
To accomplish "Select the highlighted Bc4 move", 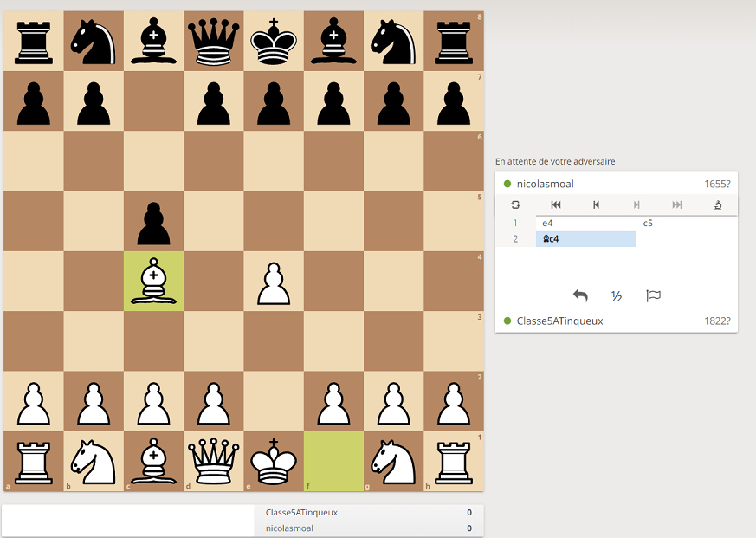I will click(552, 238).
